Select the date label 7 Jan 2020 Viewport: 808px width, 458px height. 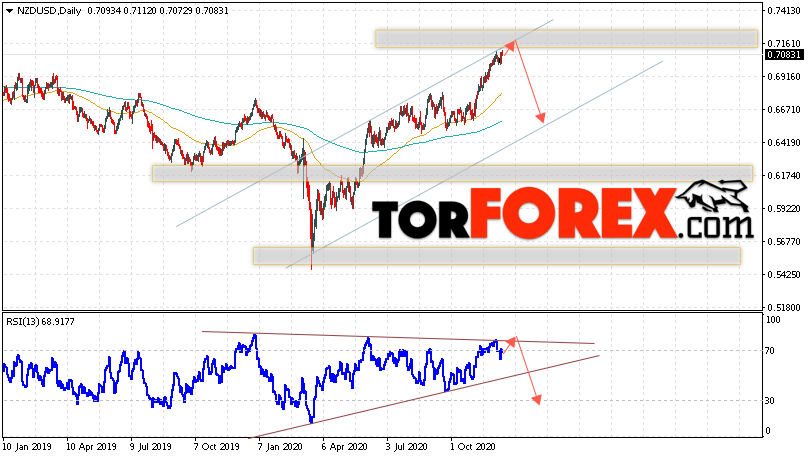click(280, 447)
